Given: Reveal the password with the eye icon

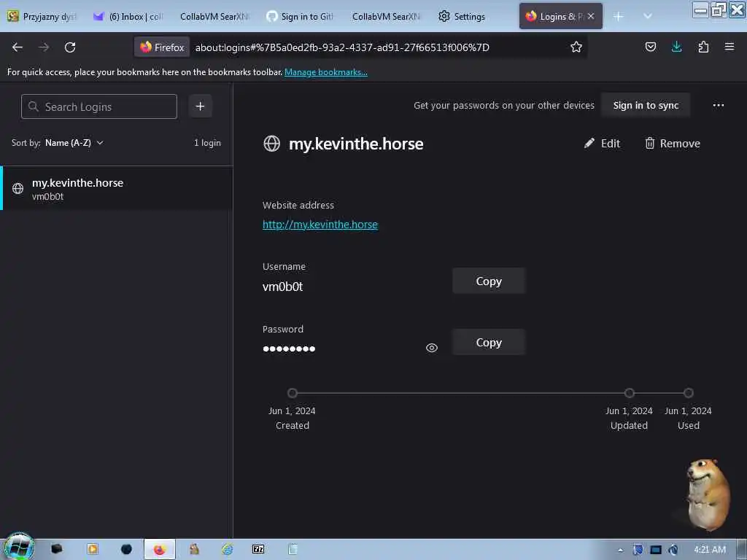Looking at the screenshot, I should tap(432, 348).
